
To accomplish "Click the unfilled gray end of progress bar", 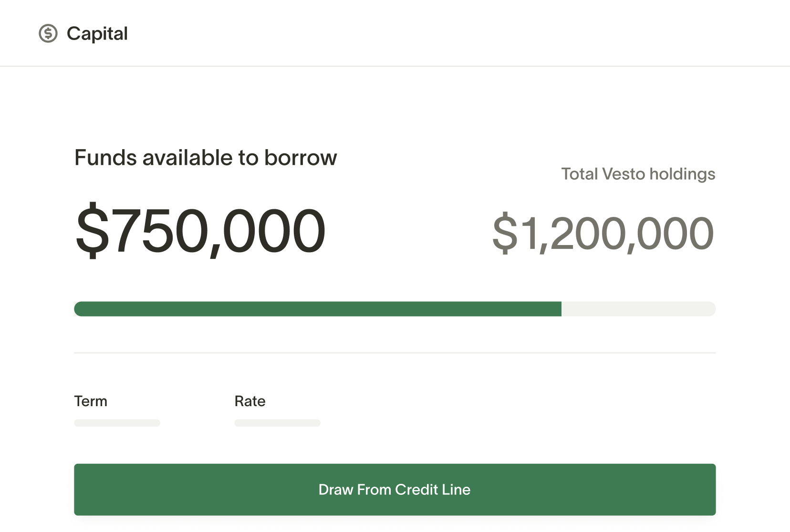I will [639, 309].
